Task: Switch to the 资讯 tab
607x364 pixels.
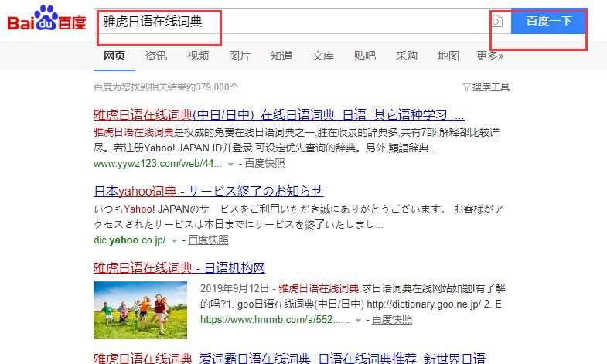Action: point(156,56)
